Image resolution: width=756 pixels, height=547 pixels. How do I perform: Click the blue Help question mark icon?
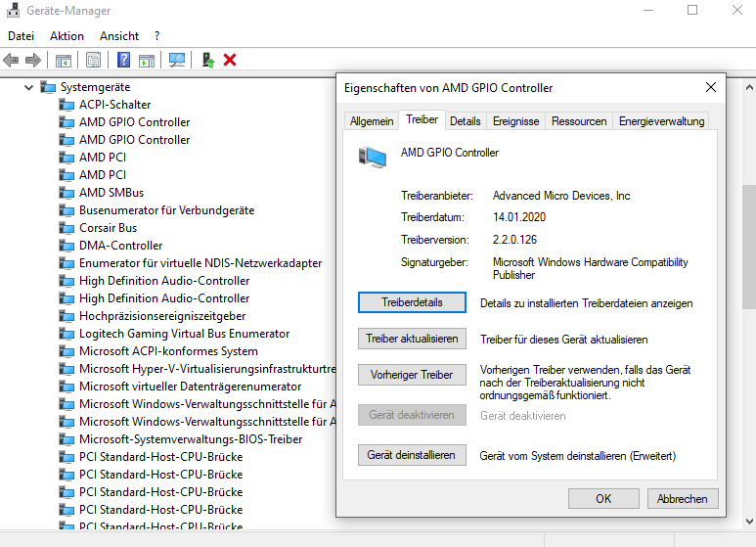click(124, 61)
